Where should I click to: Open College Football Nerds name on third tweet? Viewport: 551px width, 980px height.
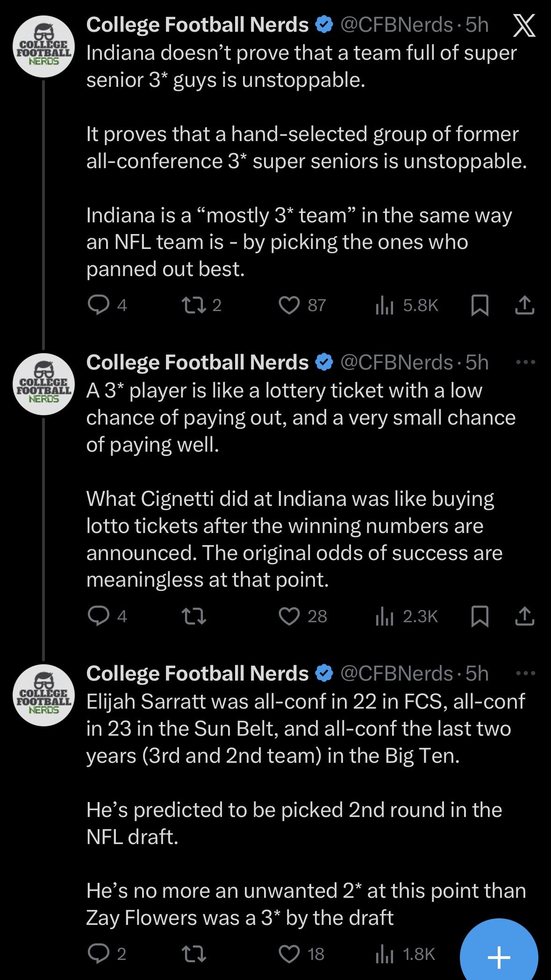click(197, 673)
